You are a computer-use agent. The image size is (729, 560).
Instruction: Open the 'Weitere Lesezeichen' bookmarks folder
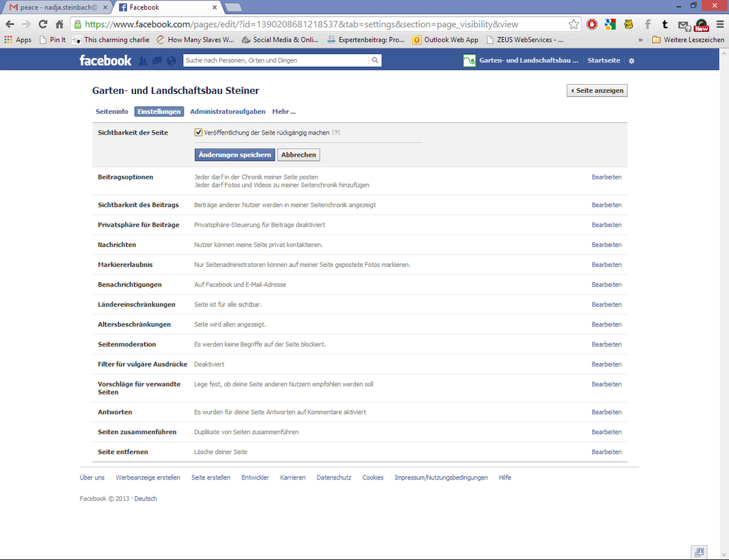tap(688, 40)
